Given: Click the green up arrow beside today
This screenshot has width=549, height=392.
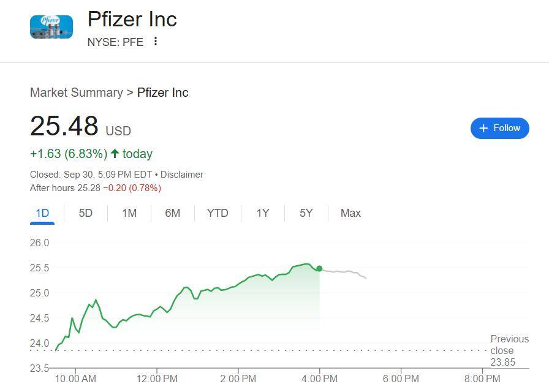Looking at the screenshot, I should pos(115,154).
